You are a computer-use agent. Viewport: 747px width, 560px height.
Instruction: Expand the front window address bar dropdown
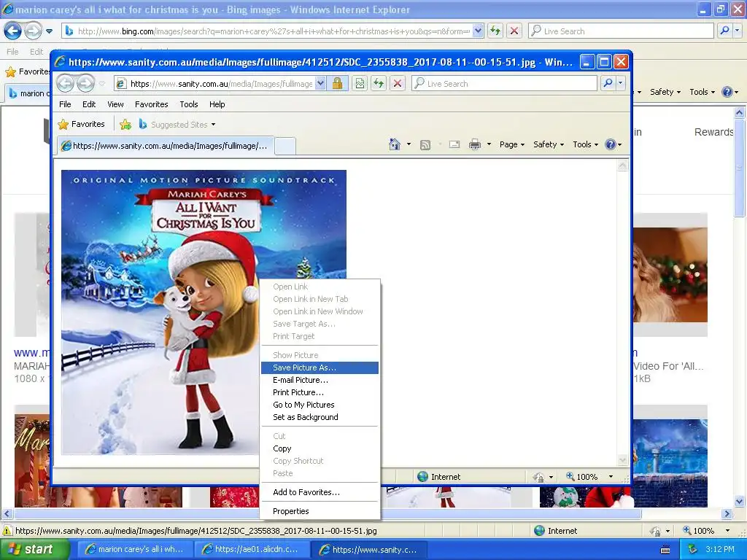pos(321,84)
